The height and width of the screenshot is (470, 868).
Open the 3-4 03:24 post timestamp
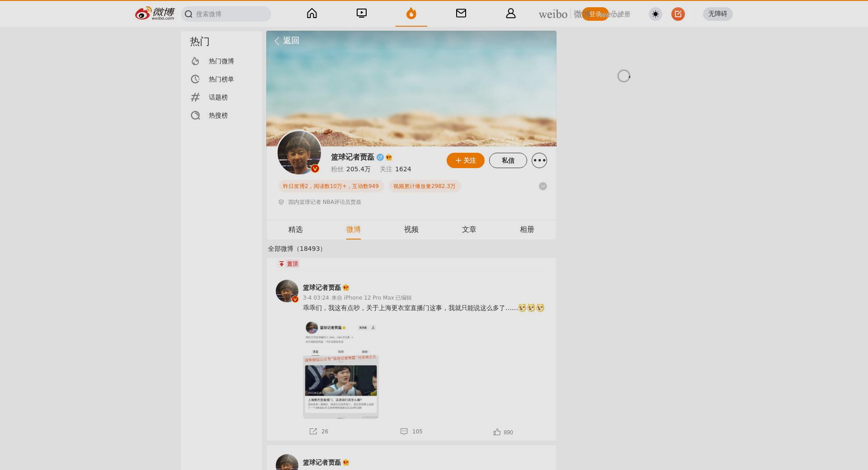point(316,298)
